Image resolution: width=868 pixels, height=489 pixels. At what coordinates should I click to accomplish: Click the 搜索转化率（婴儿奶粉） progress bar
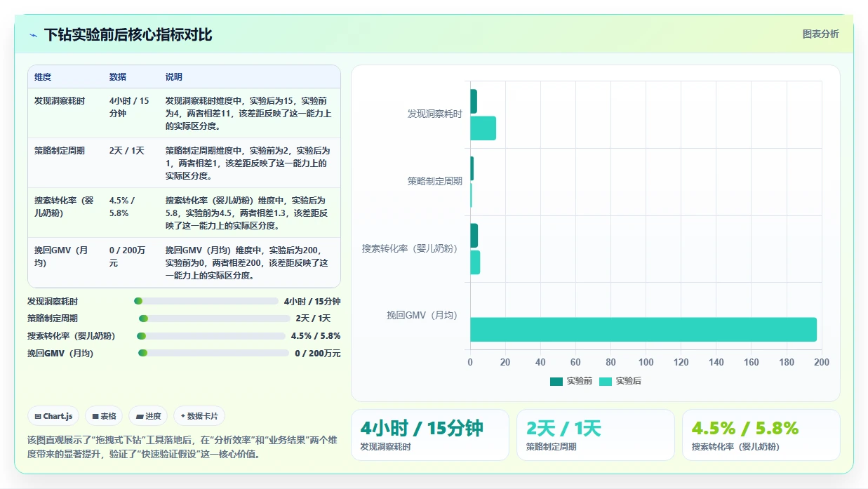(x=211, y=336)
